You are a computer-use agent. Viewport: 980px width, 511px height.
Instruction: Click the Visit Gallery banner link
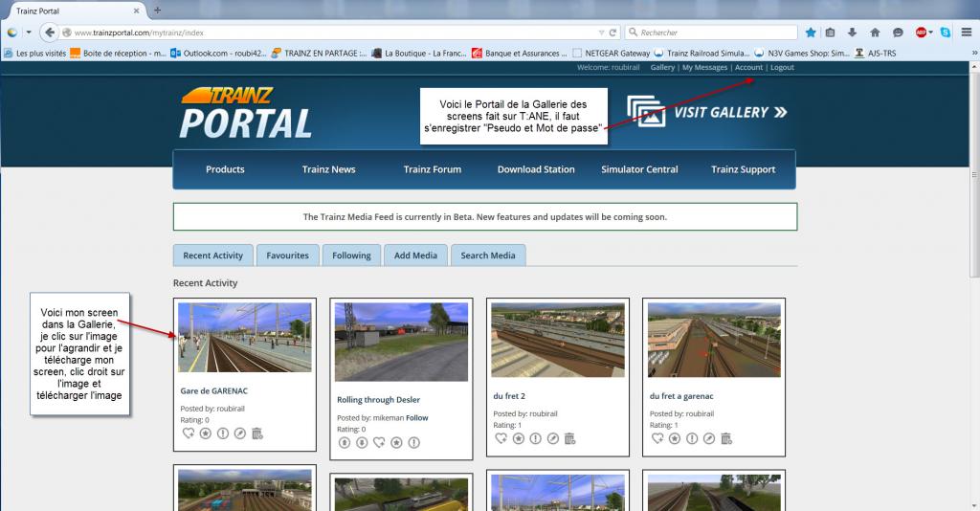[x=707, y=112]
